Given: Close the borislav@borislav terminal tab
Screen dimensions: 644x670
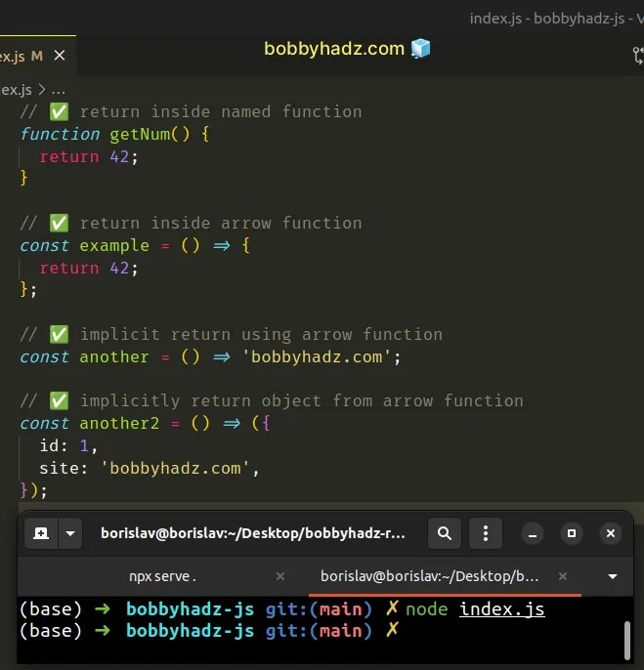Looking at the screenshot, I should pyautogui.click(x=563, y=576).
